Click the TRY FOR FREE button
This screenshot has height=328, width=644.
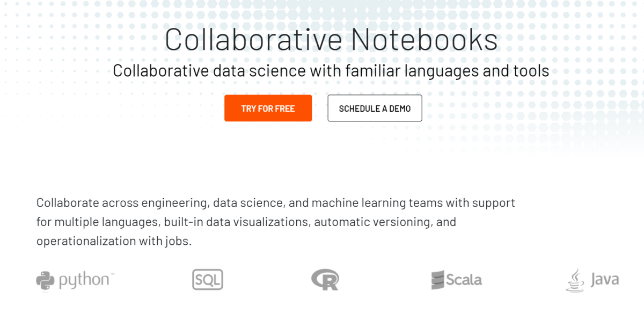click(268, 108)
